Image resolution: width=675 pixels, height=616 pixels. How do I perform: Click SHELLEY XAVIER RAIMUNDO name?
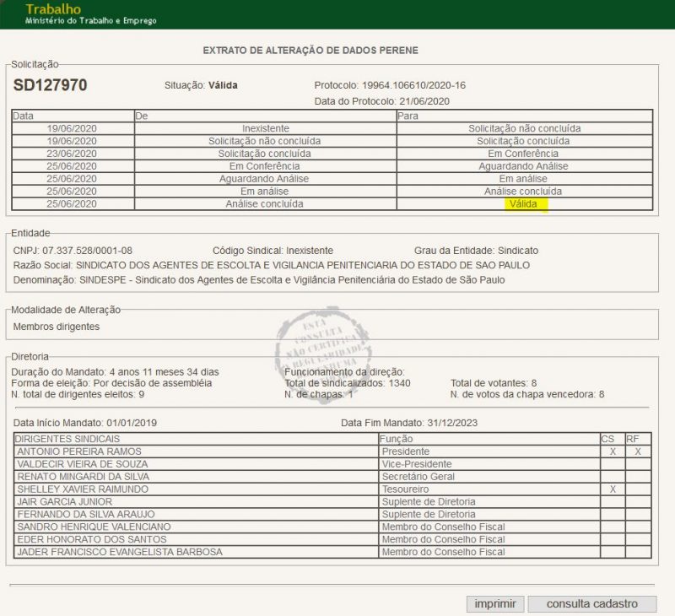click(x=83, y=489)
